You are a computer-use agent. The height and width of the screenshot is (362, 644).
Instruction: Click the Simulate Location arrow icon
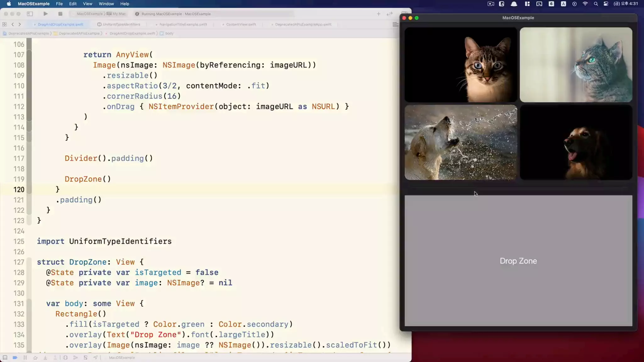click(96, 358)
